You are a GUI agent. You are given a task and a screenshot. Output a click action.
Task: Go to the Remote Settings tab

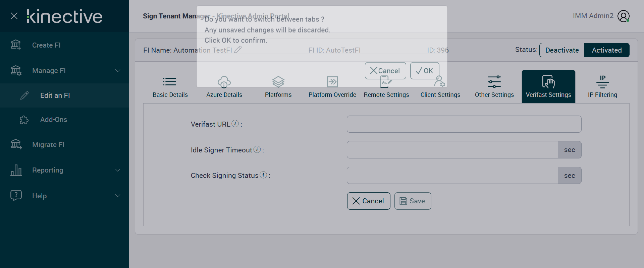coord(386,86)
